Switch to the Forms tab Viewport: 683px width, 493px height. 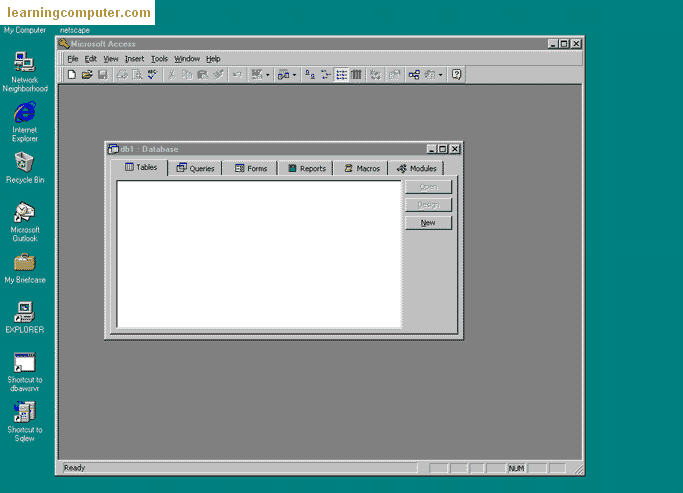point(250,168)
